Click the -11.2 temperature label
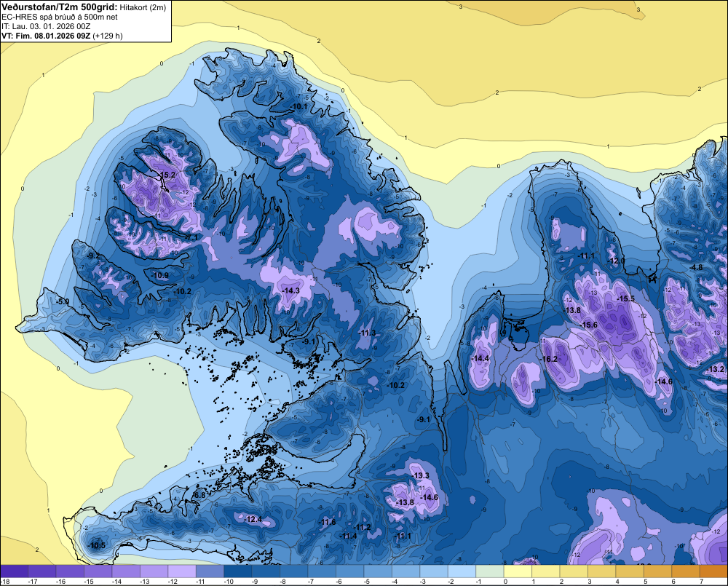Image resolution: width=728 pixels, height=586 pixels. point(362,527)
